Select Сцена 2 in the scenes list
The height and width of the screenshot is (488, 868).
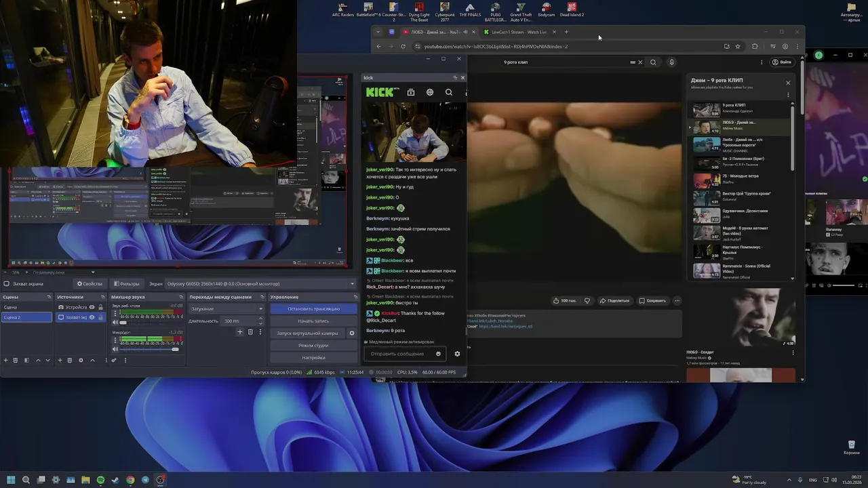click(26, 317)
